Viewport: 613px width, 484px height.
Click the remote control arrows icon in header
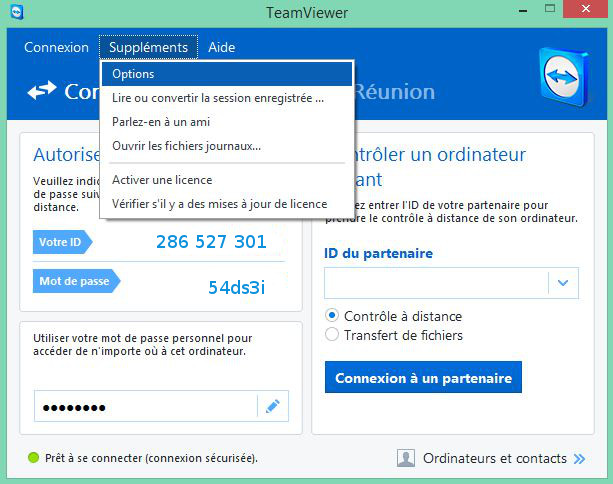point(42,90)
